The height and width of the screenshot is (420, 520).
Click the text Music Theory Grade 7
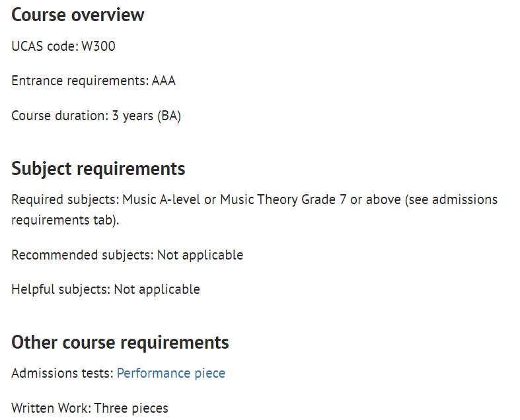pyautogui.click(x=283, y=200)
